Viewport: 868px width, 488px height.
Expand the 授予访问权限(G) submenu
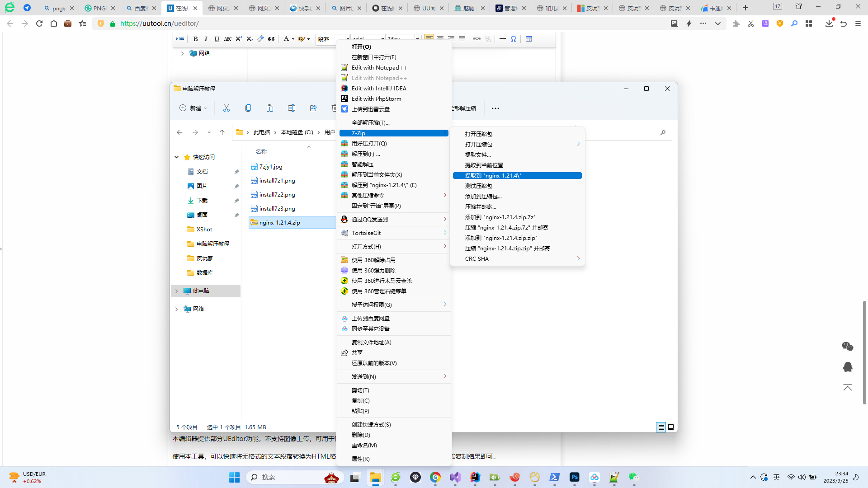point(394,305)
